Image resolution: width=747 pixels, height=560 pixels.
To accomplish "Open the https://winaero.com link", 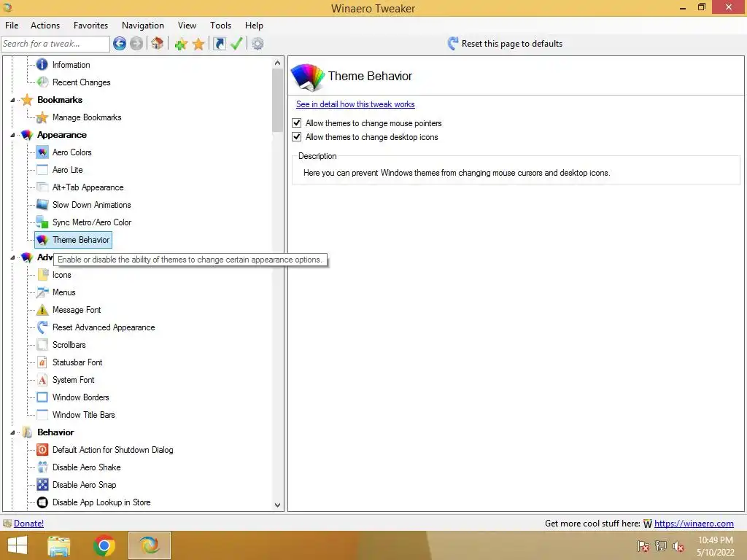I will click(x=694, y=524).
